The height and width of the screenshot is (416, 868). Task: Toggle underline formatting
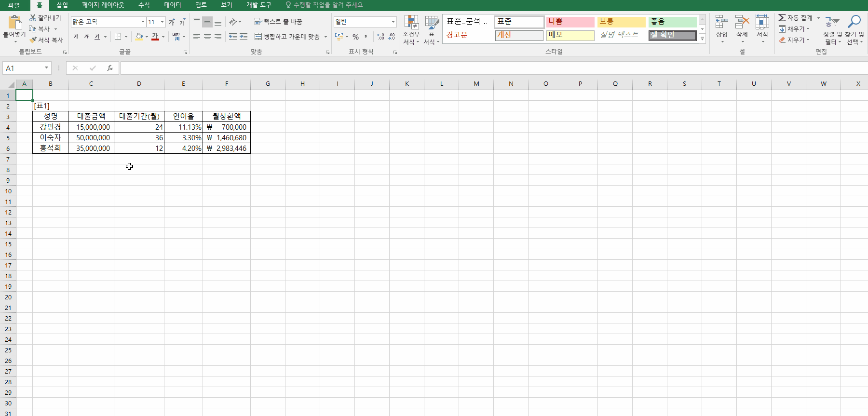pyautogui.click(x=97, y=37)
